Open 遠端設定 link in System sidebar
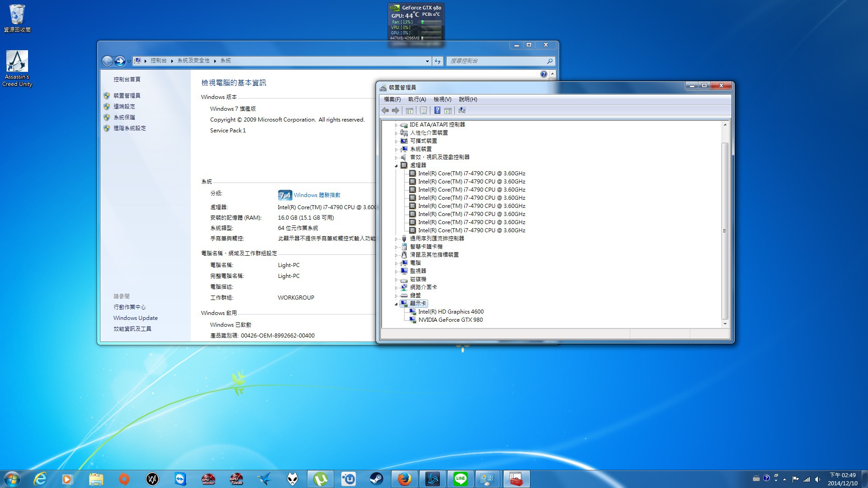Screen dimensions: 868x488 [x=124, y=107]
